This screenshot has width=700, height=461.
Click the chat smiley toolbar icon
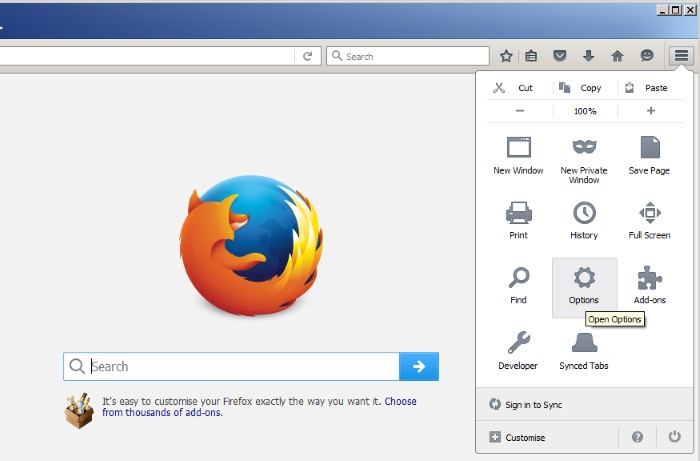coord(647,55)
